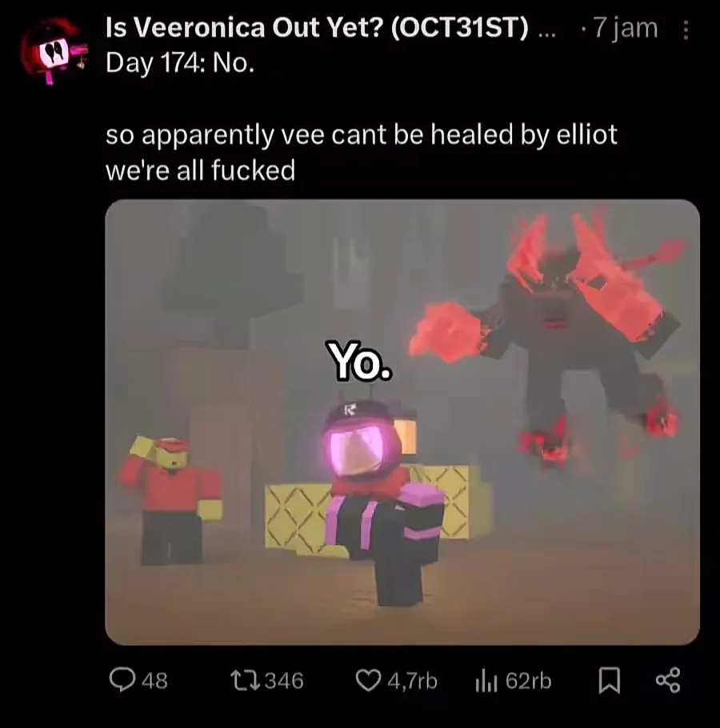
Task: Open the reply comment icon
Action: tap(122, 680)
